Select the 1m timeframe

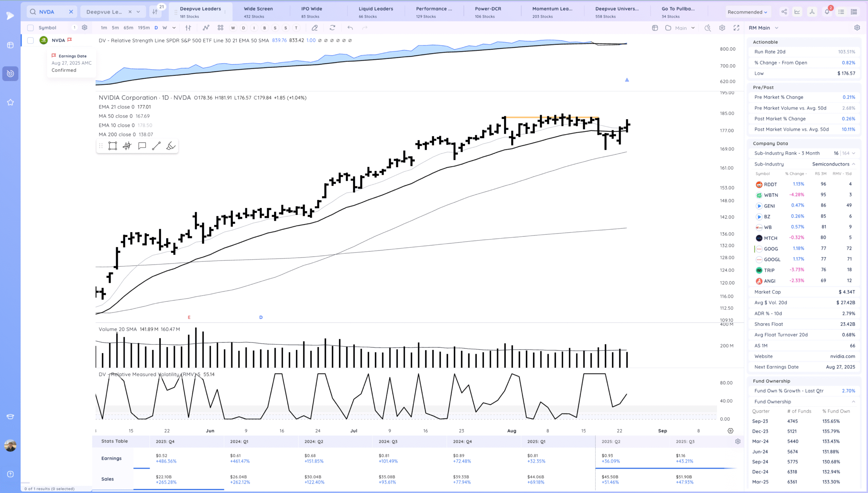pyautogui.click(x=104, y=28)
